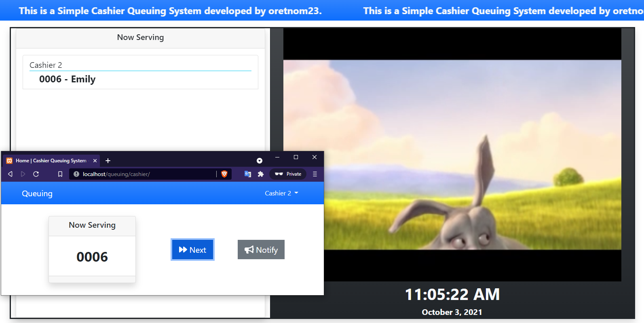Maximize the cashier browser window

coord(296,157)
